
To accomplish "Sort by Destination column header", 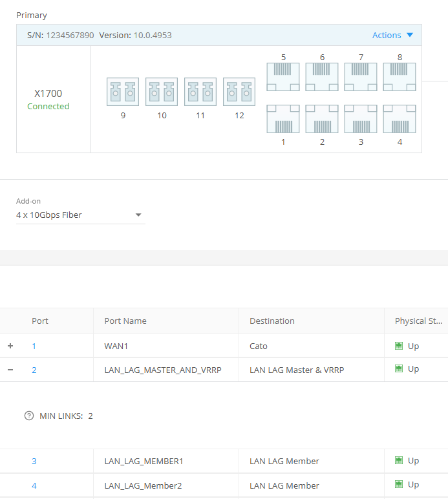I will (272, 321).
